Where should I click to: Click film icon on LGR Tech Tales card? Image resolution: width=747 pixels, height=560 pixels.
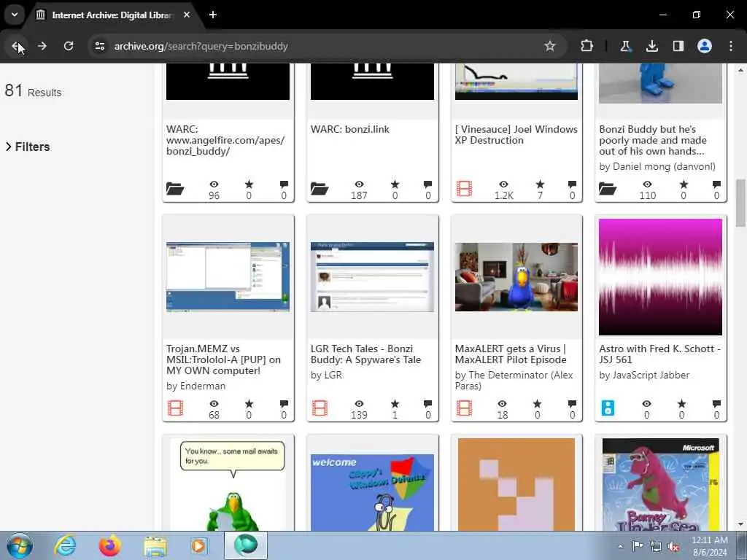coord(320,408)
